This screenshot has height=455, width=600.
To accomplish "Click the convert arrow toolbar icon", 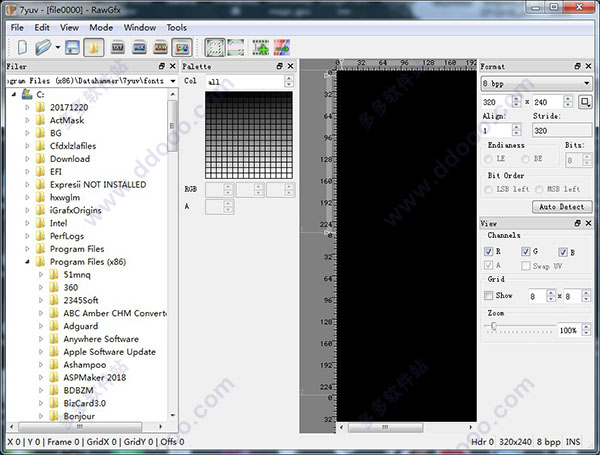I will [282, 47].
